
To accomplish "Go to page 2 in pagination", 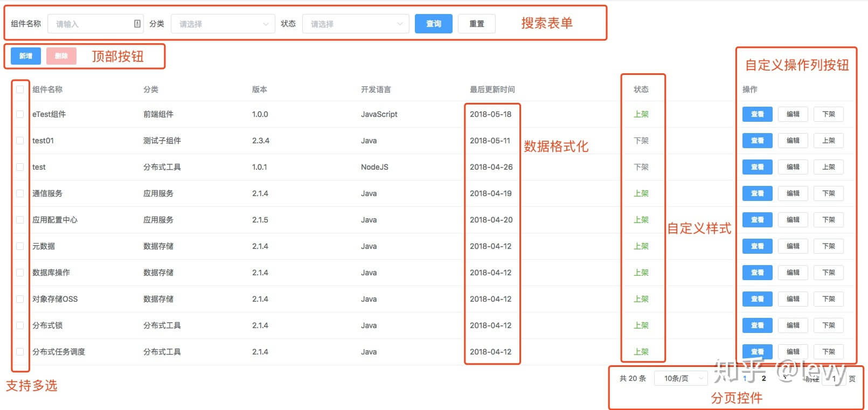I will click(763, 378).
